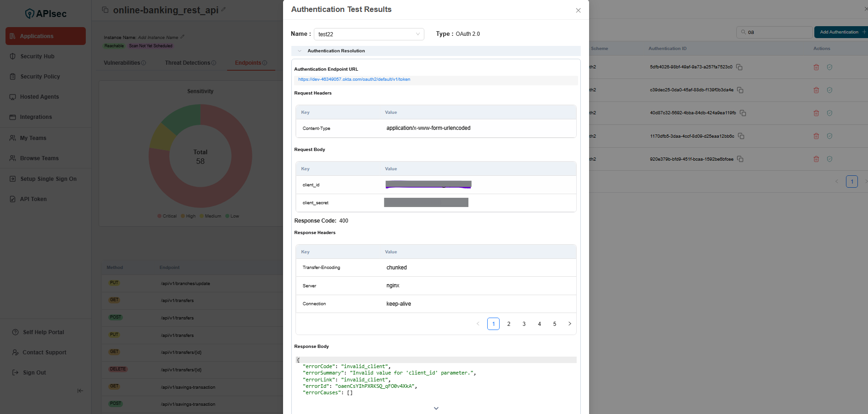Screen dimensions: 868x414
Task: Click Setup Single Sign On
Action: [x=48, y=179]
